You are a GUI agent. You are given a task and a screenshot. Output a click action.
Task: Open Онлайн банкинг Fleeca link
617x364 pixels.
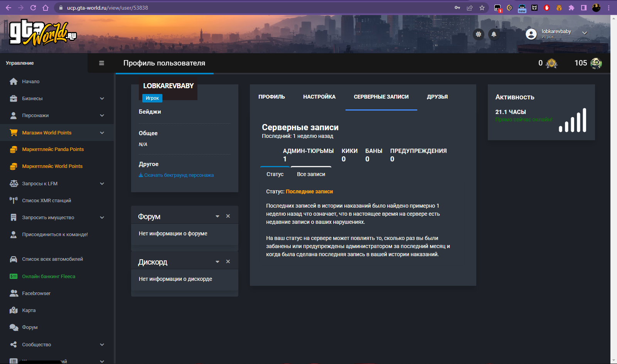pyautogui.click(x=49, y=277)
